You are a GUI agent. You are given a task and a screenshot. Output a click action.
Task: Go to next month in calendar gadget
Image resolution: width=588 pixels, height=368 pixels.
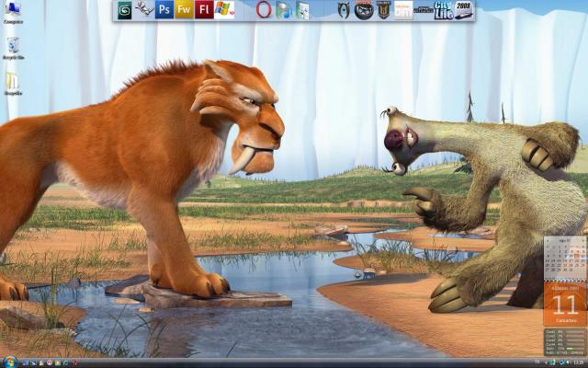[x=582, y=241]
